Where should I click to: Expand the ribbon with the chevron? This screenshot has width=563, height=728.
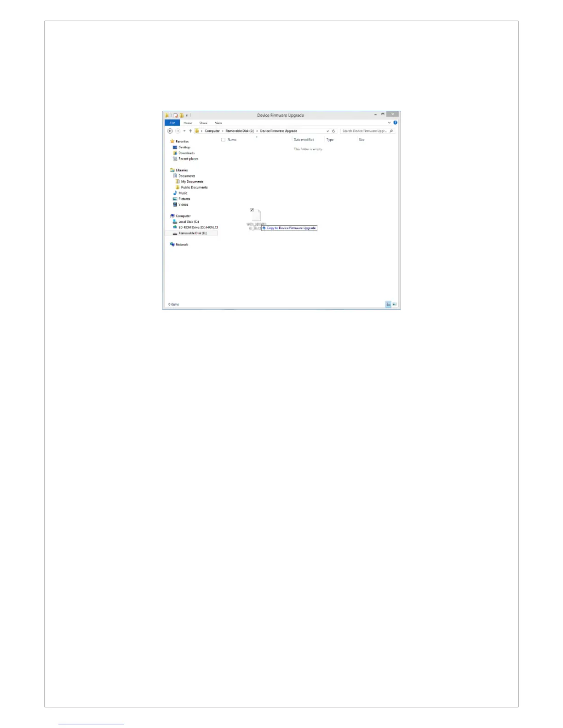[x=389, y=123]
